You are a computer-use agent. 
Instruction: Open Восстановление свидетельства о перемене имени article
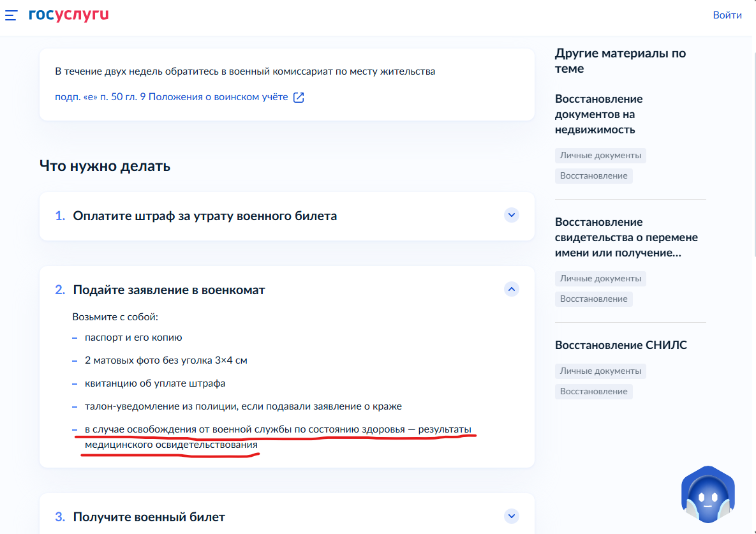[x=626, y=237]
